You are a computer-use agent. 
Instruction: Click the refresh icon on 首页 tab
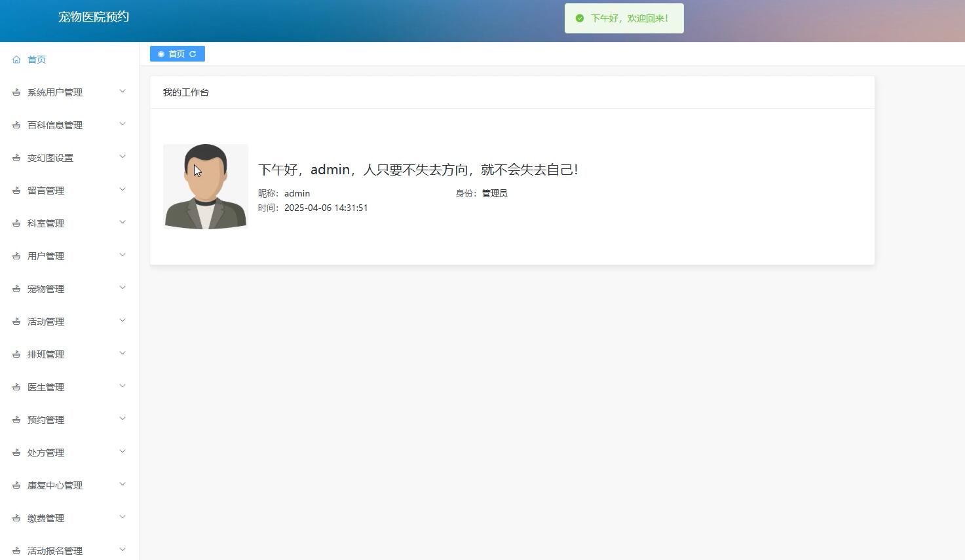(193, 54)
